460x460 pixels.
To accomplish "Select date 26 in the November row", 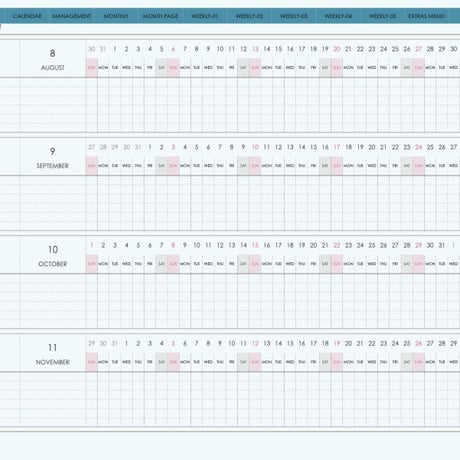I will 418,343.
